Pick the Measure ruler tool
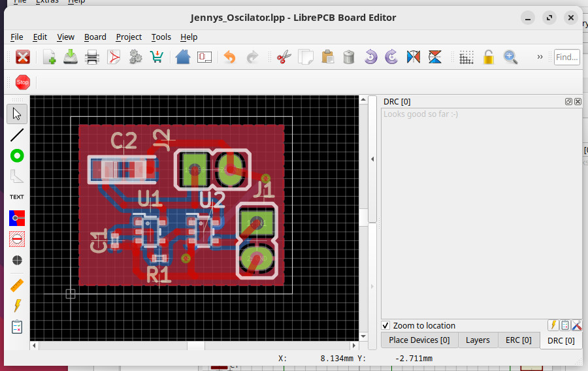This screenshot has width=588, height=371. (17, 285)
